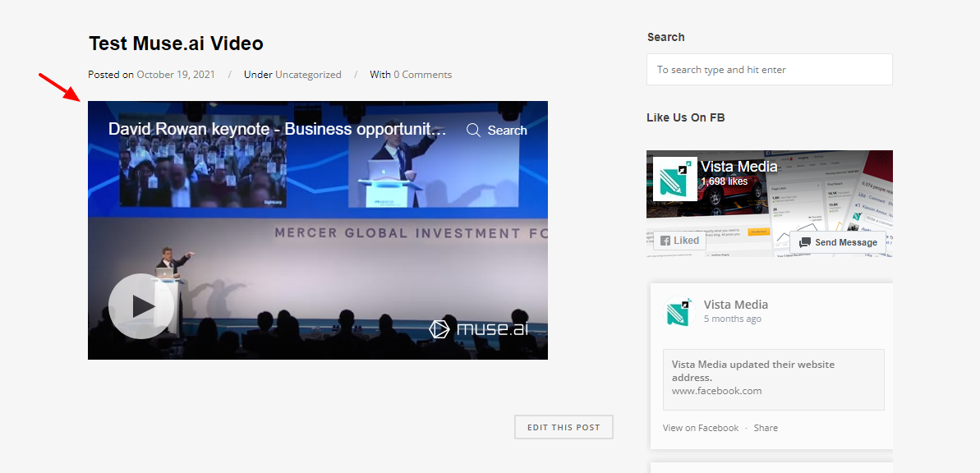Click the 'Like Us On FB' heading
This screenshot has height=473, width=980.
pyautogui.click(x=686, y=117)
